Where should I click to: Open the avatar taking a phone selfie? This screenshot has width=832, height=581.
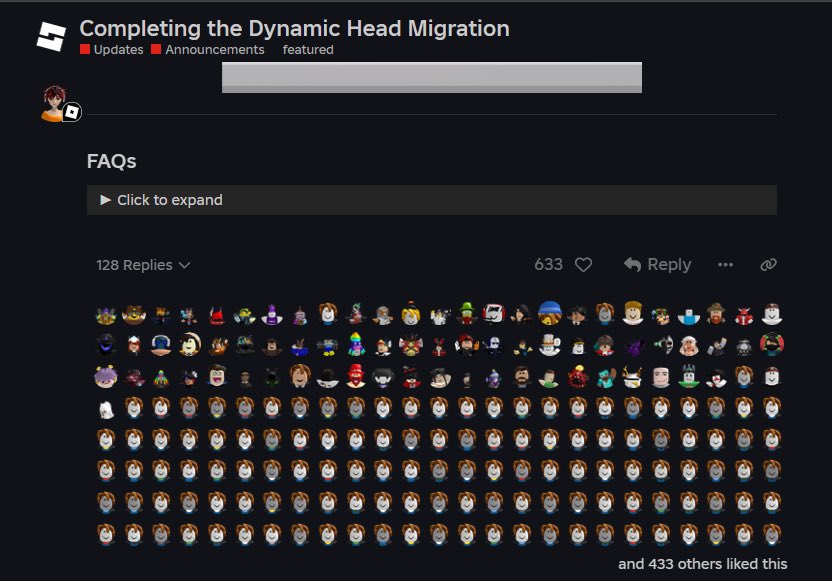tap(716, 346)
